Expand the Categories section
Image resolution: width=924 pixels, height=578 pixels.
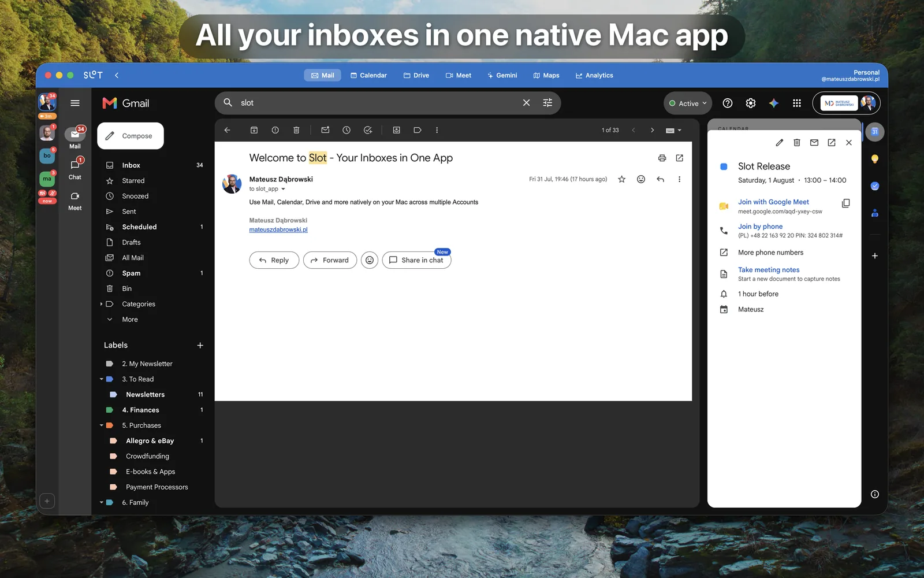[x=101, y=304]
